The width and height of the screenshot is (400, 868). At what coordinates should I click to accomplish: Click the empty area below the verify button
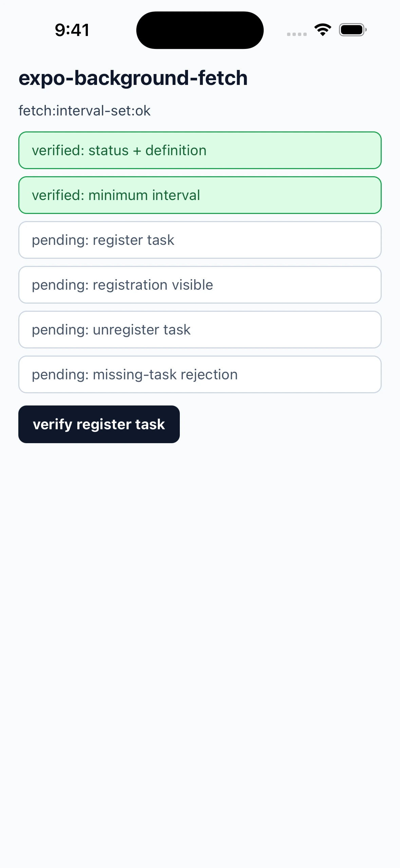(200, 645)
